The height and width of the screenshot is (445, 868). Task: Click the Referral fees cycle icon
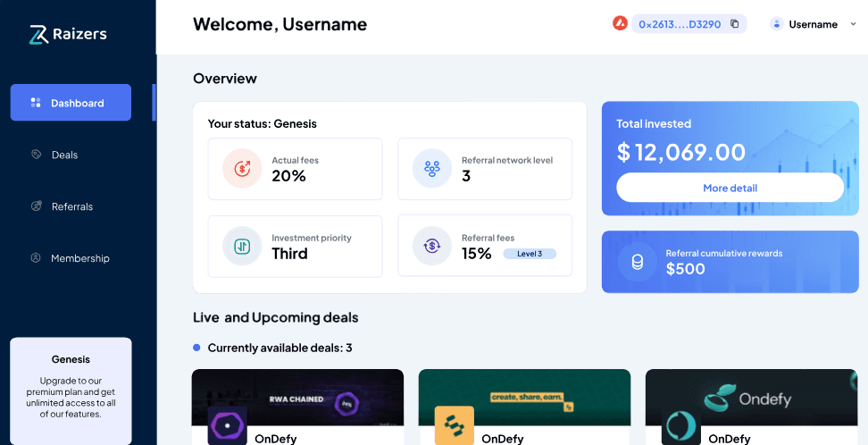tap(432, 246)
